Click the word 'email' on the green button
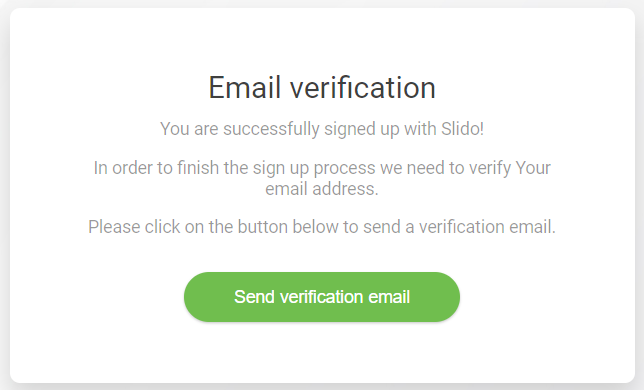This screenshot has width=644, height=390. click(x=389, y=297)
